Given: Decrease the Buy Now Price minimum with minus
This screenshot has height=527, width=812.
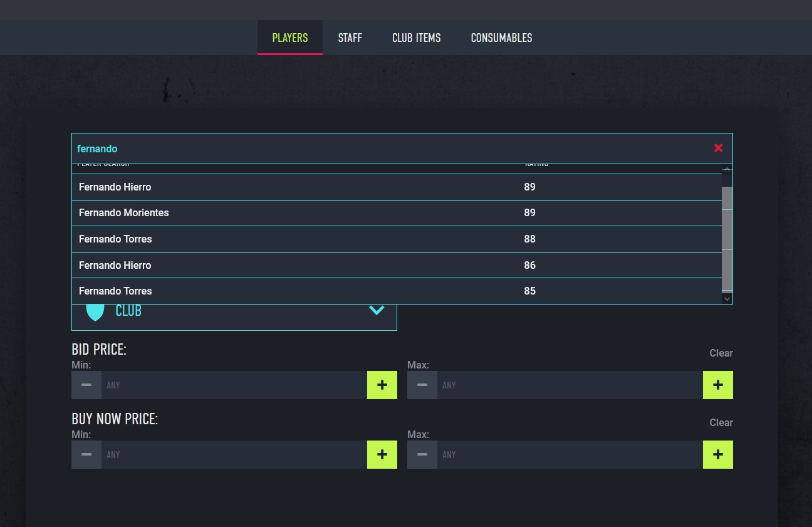Looking at the screenshot, I should coord(86,454).
